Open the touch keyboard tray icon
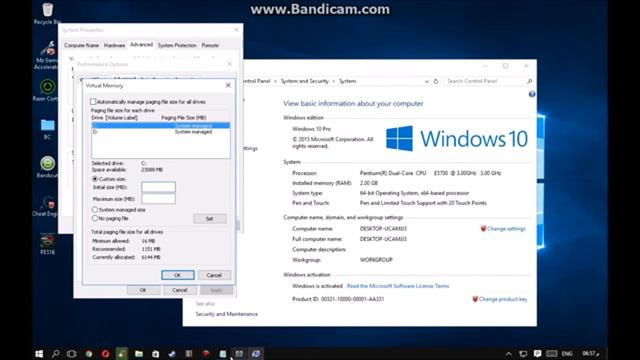640x360 pixels. tap(551, 353)
